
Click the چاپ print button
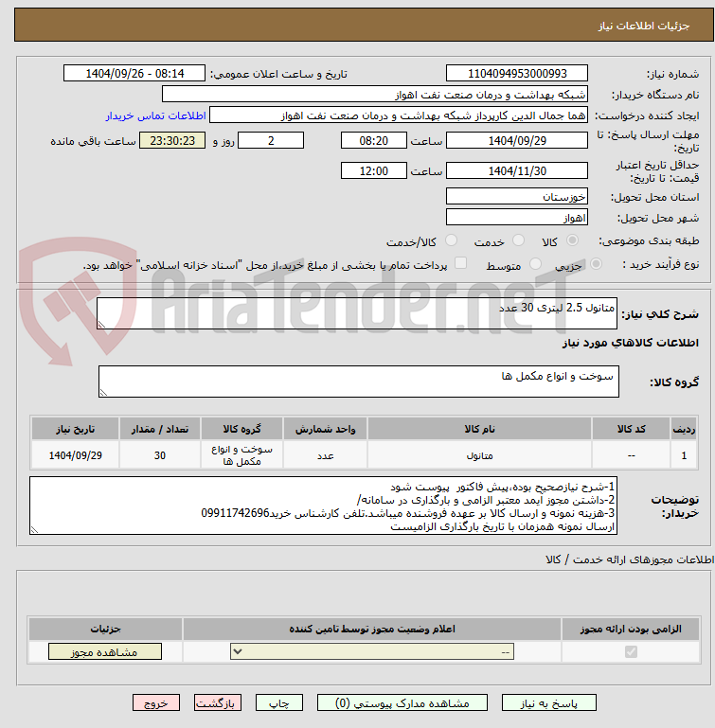point(279,703)
